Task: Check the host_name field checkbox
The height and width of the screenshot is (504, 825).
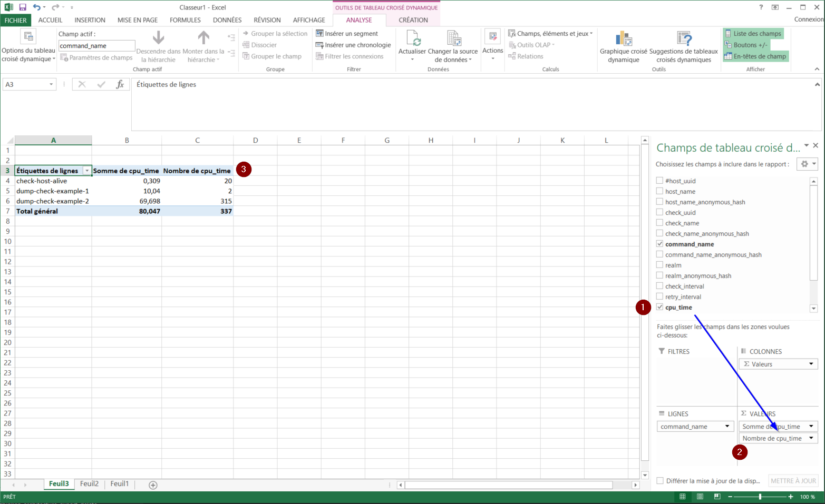Action: [659, 191]
